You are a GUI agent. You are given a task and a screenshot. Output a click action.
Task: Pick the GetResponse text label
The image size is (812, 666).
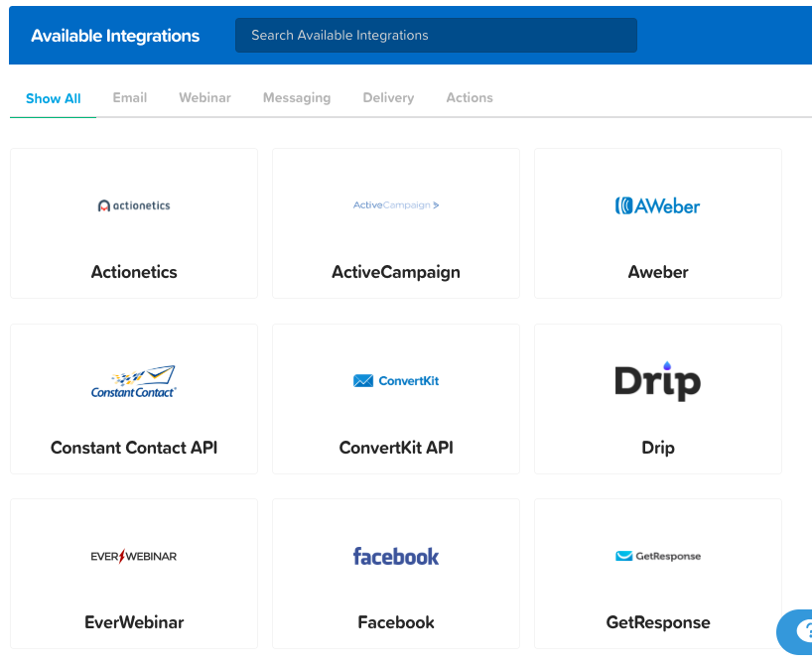pos(658,622)
